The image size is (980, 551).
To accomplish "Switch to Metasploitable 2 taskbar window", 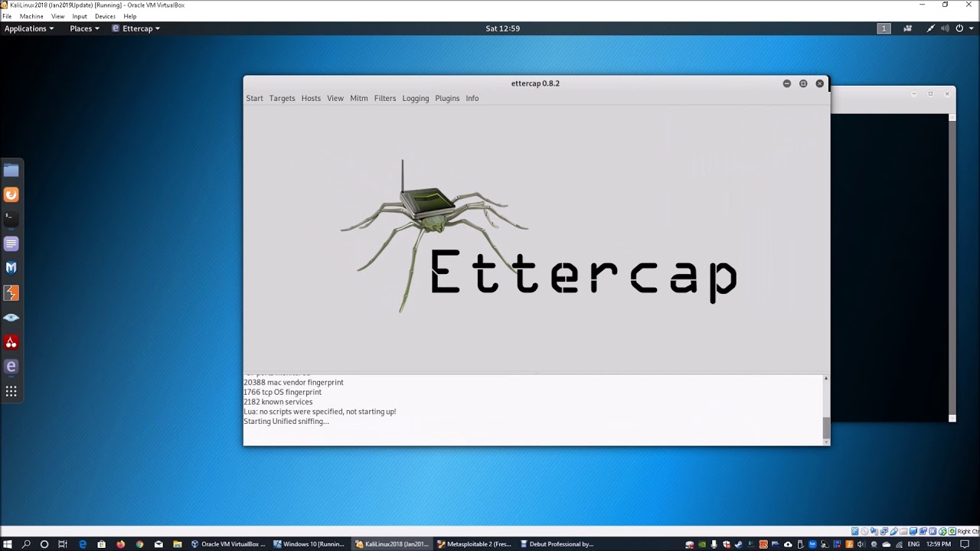I will (474, 544).
